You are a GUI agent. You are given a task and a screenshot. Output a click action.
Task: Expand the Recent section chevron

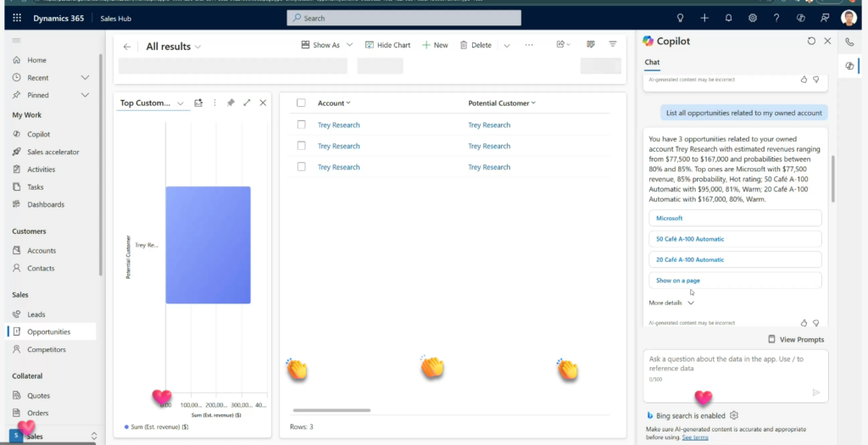(85, 77)
